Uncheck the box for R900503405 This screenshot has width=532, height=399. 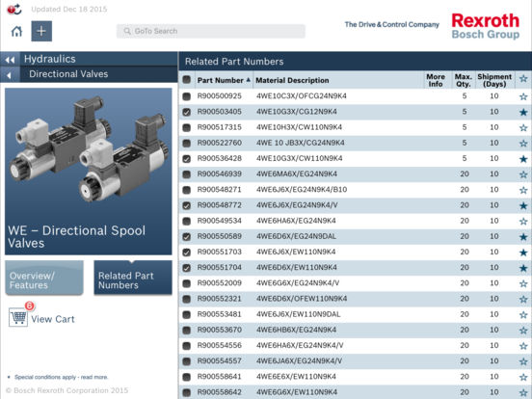pyautogui.click(x=187, y=112)
